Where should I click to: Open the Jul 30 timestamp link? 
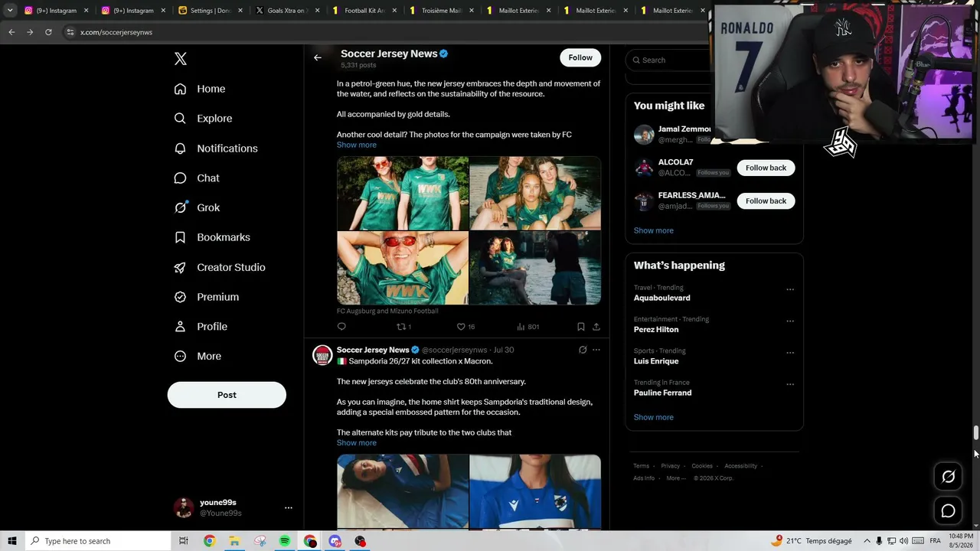point(504,350)
